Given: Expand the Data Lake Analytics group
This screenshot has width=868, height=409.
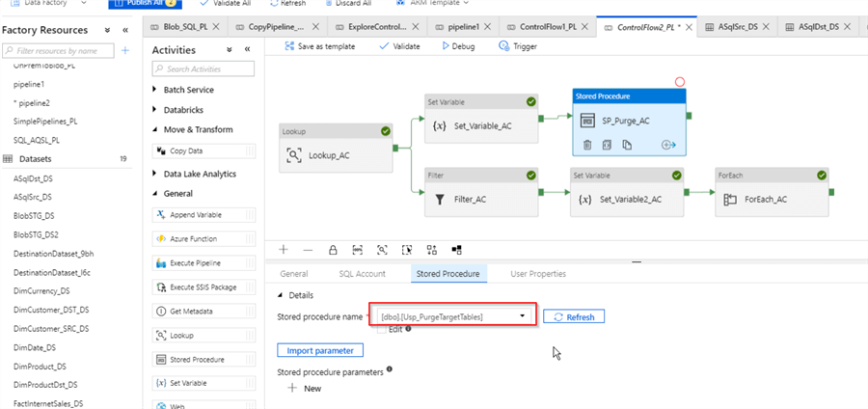Looking at the screenshot, I should pyautogui.click(x=155, y=174).
